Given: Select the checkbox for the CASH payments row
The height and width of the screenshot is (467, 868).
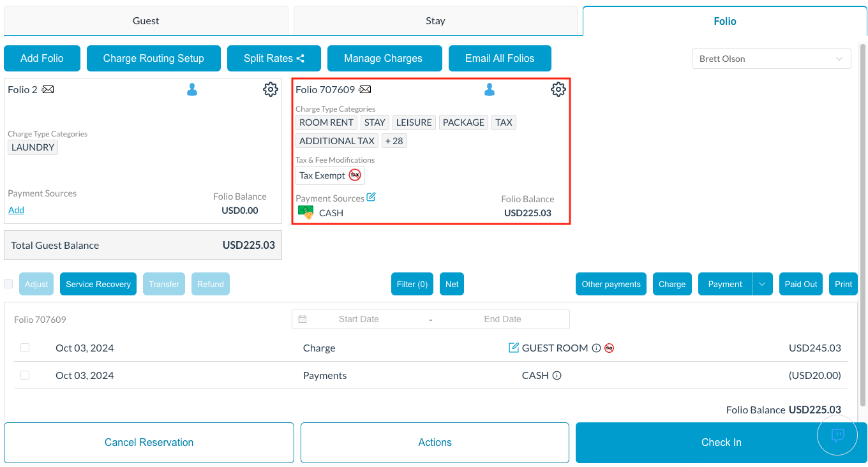Looking at the screenshot, I should click(x=25, y=375).
